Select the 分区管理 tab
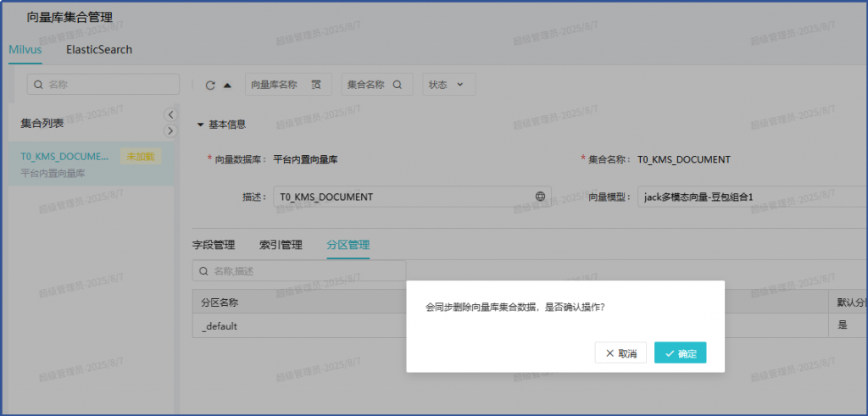The width and height of the screenshot is (868, 416). 348,245
